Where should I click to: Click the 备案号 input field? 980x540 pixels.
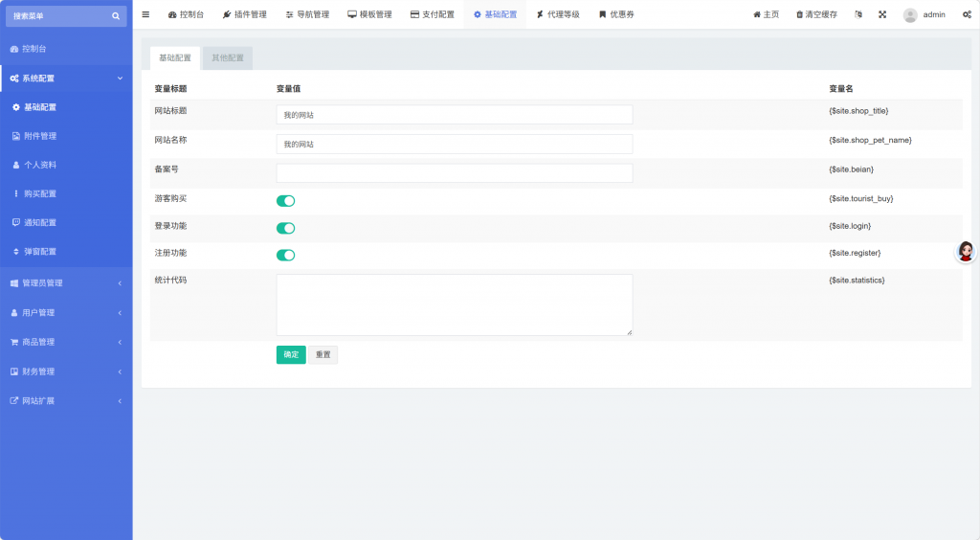pos(454,172)
